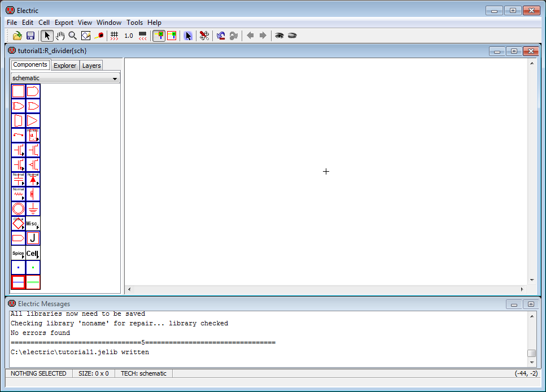Open the Spice components menu

tap(19, 253)
